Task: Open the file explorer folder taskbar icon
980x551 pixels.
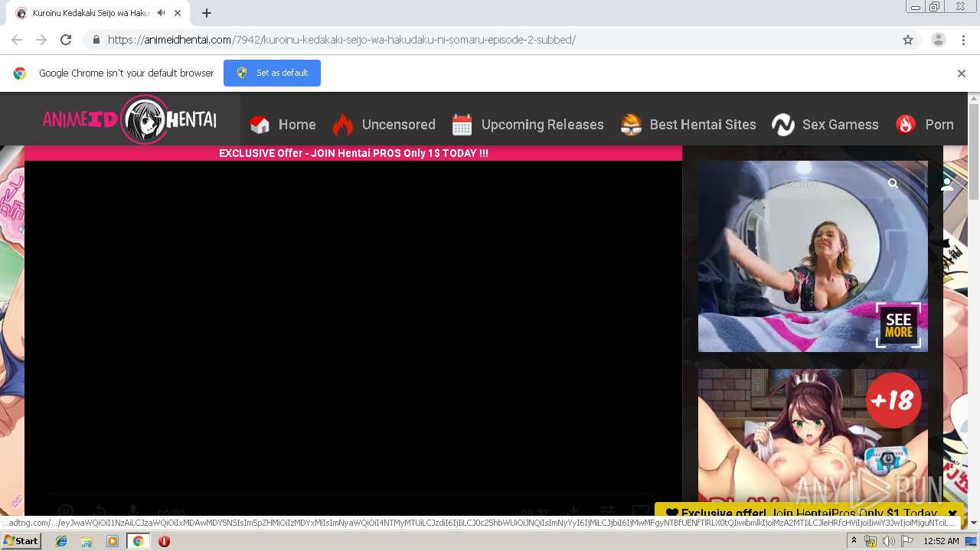Action: (x=87, y=541)
